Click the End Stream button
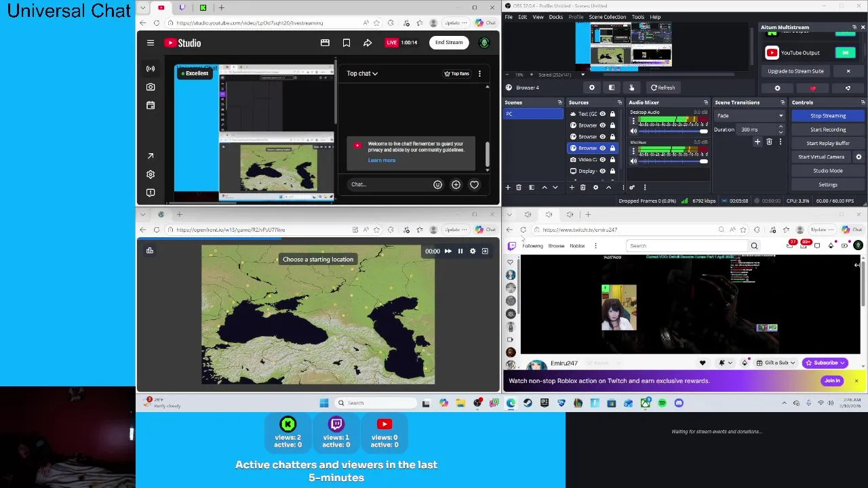This screenshot has height=488, width=868. click(449, 43)
